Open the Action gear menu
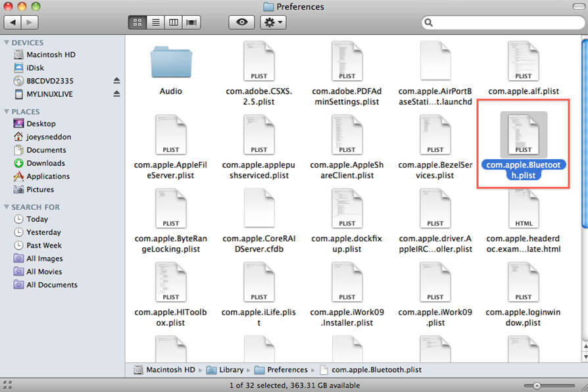 pyautogui.click(x=274, y=22)
